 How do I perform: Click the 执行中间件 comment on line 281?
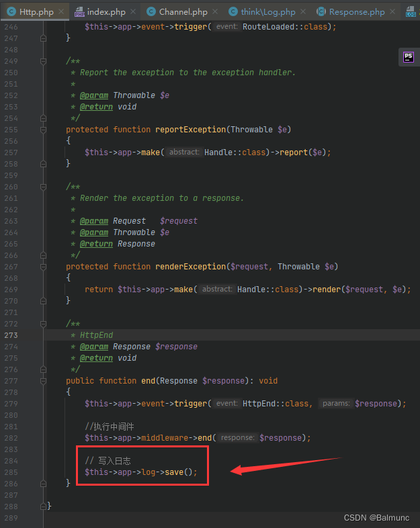[110, 427]
